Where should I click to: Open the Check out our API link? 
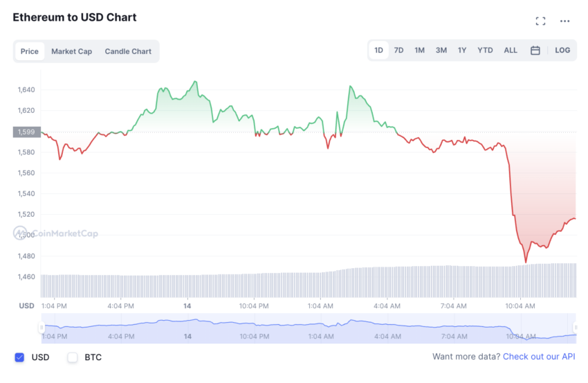[539, 357]
